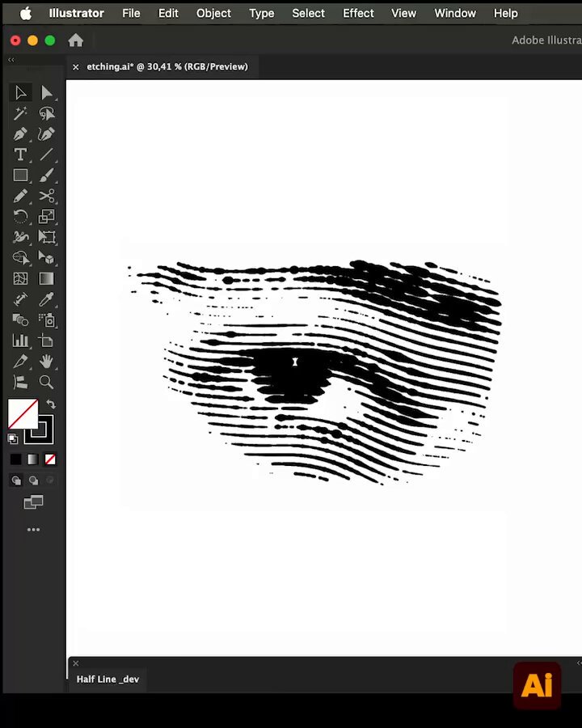Reset to default fill and stroke

click(13, 438)
